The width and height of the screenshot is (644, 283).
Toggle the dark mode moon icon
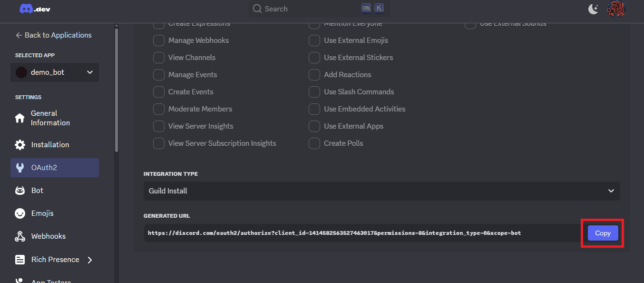point(593,9)
